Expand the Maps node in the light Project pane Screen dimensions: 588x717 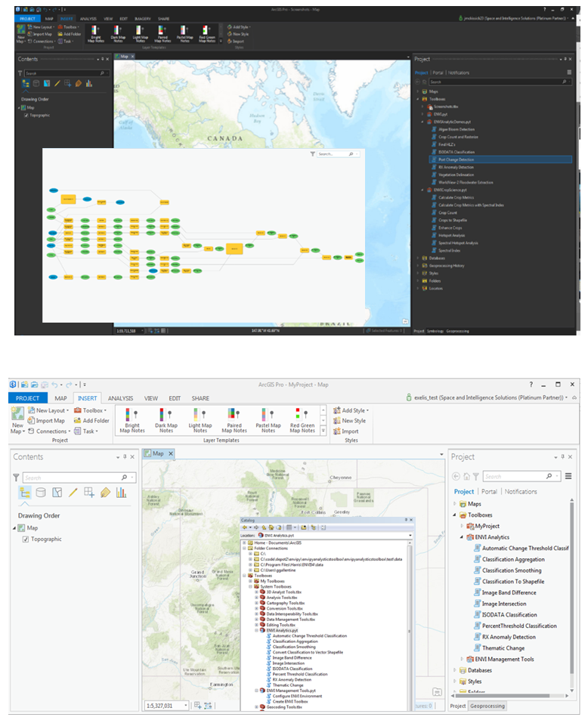point(455,504)
